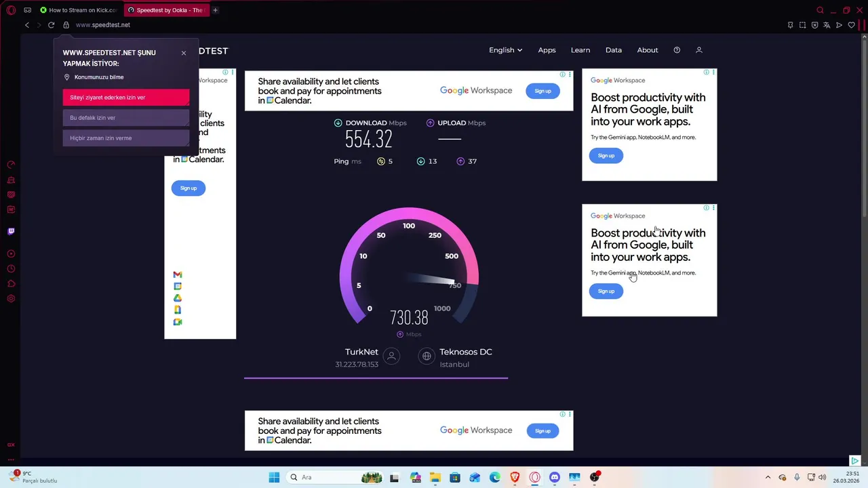Click the TurkNet provider name
Image resolution: width=868 pixels, height=488 pixels.
tap(361, 352)
